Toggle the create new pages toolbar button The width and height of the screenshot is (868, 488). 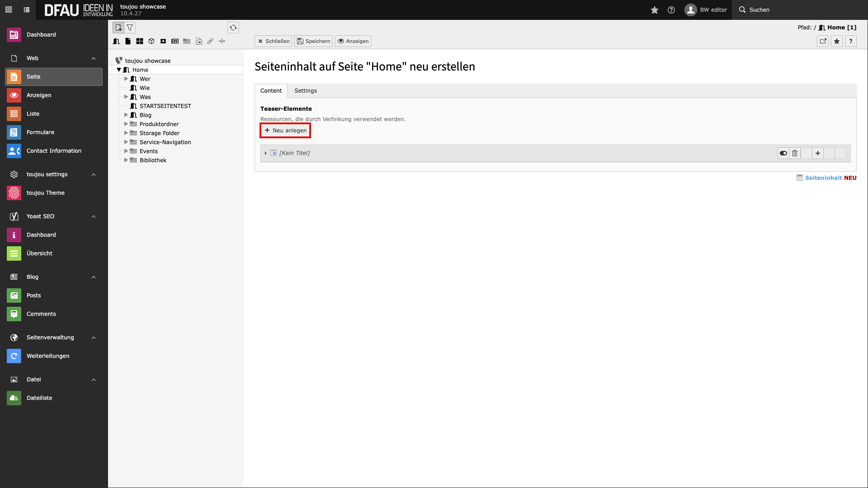click(118, 28)
